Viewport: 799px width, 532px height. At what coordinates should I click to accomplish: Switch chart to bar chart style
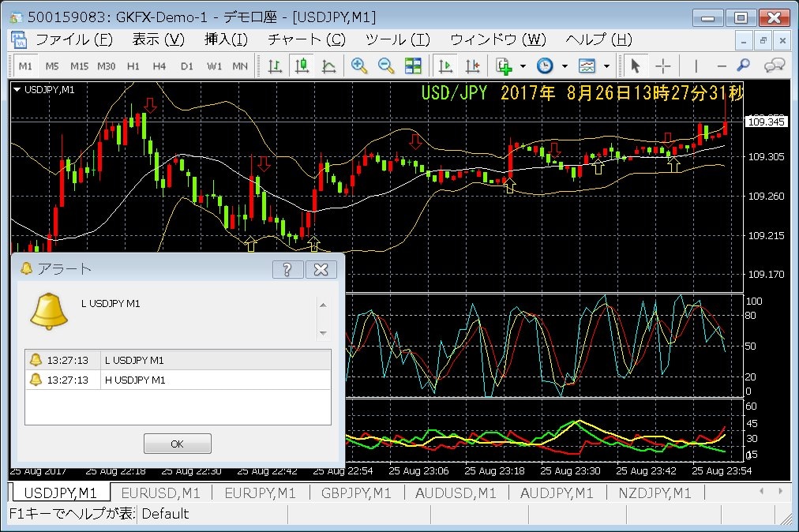point(275,66)
